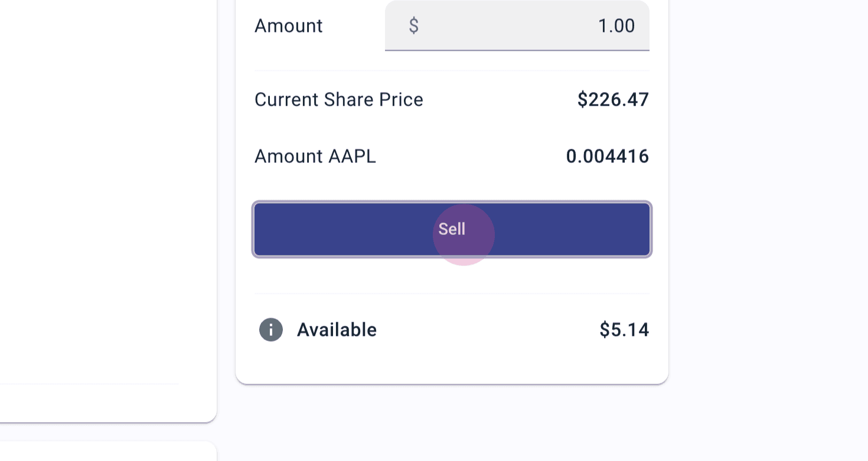Click the 1.00 value in Amount field
The width and height of the screenshot is (868, 461).
click(616, 26)
